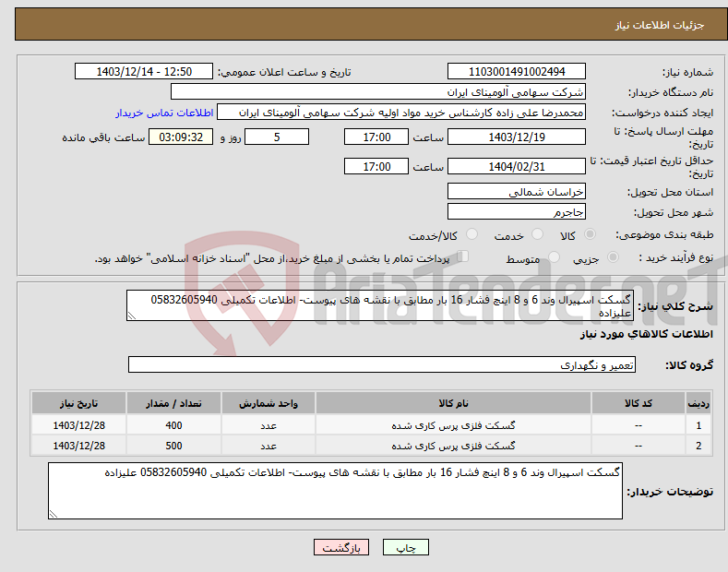Click the delivery city field جاجرم
Image resolution: width=728 pixels, height=572 pixels.
(x=517, y=211)
